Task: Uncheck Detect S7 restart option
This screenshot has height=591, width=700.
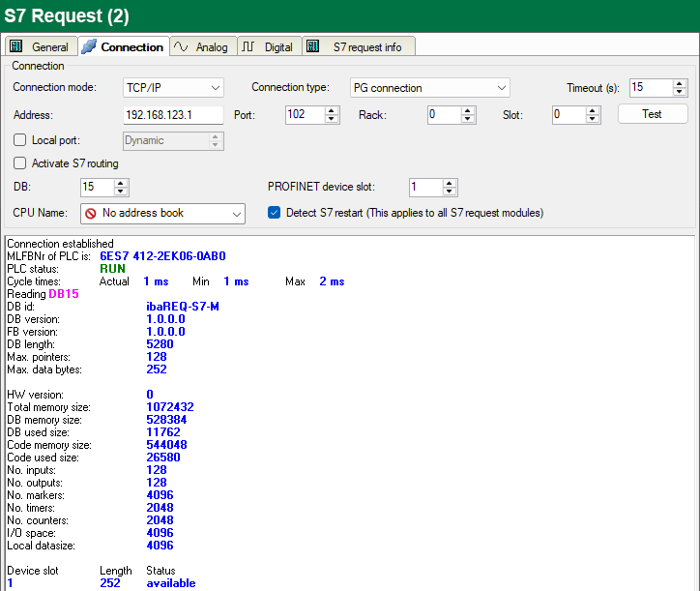Action: (x=275, y=213)
